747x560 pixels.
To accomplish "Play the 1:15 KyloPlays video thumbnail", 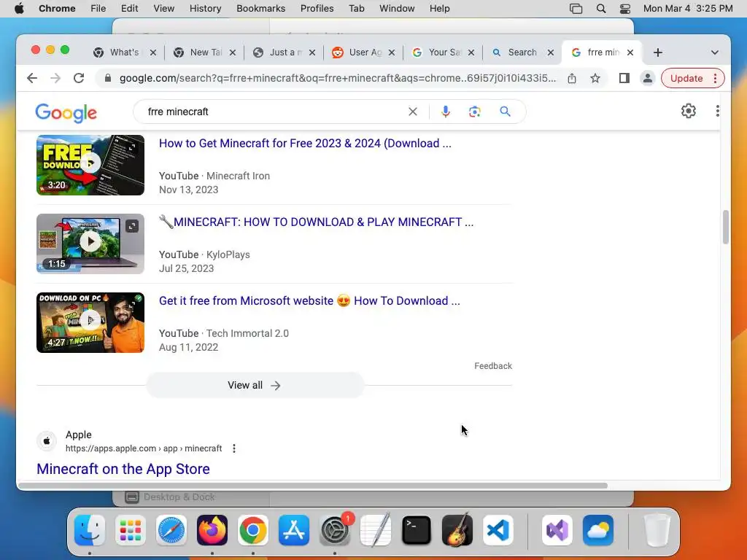I will pyautogui.click(x=90, y=244).
